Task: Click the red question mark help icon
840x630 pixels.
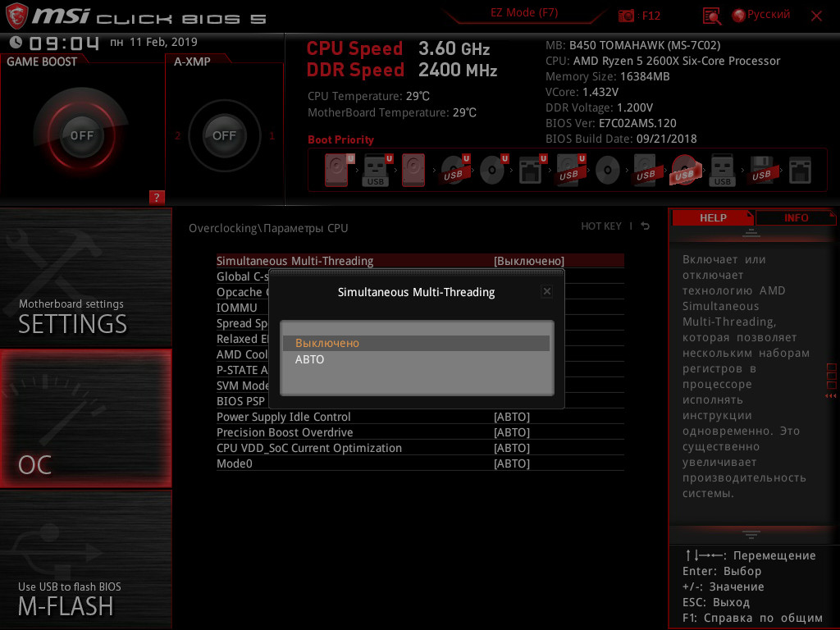Action: tap(157, 197)
